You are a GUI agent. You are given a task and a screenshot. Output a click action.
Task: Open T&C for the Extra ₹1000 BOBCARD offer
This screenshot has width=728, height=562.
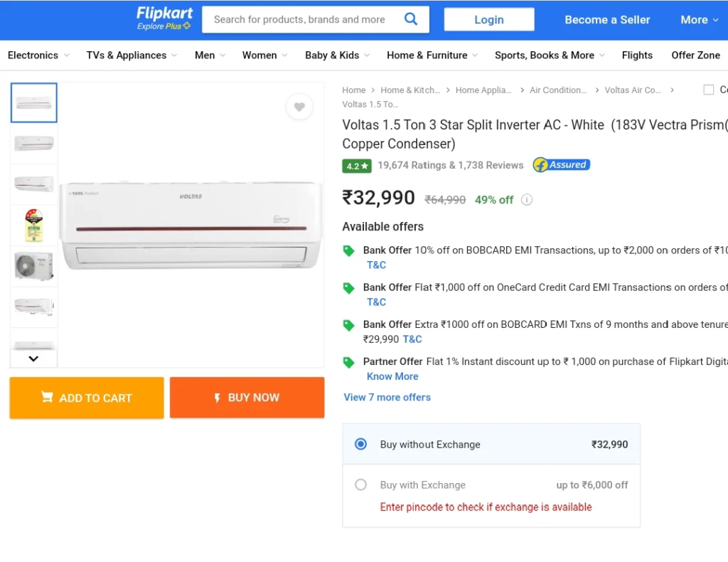tap(412, 339)
